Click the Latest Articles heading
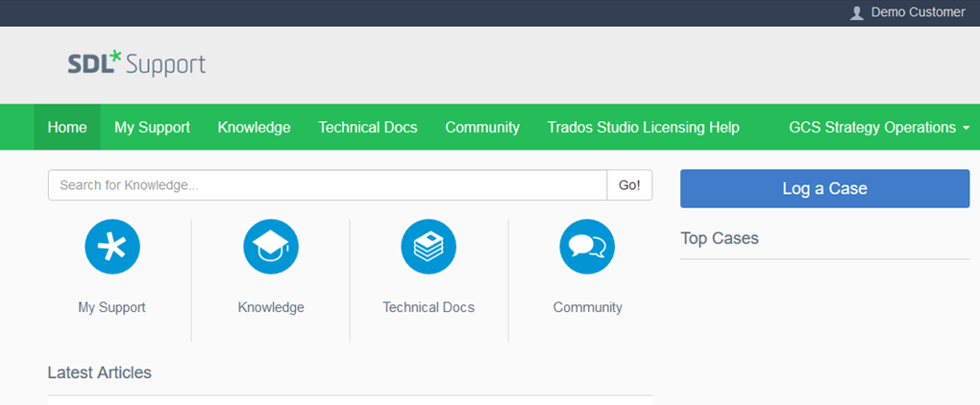This screenshot has width=980, height=405. click(x=99, y=373)
